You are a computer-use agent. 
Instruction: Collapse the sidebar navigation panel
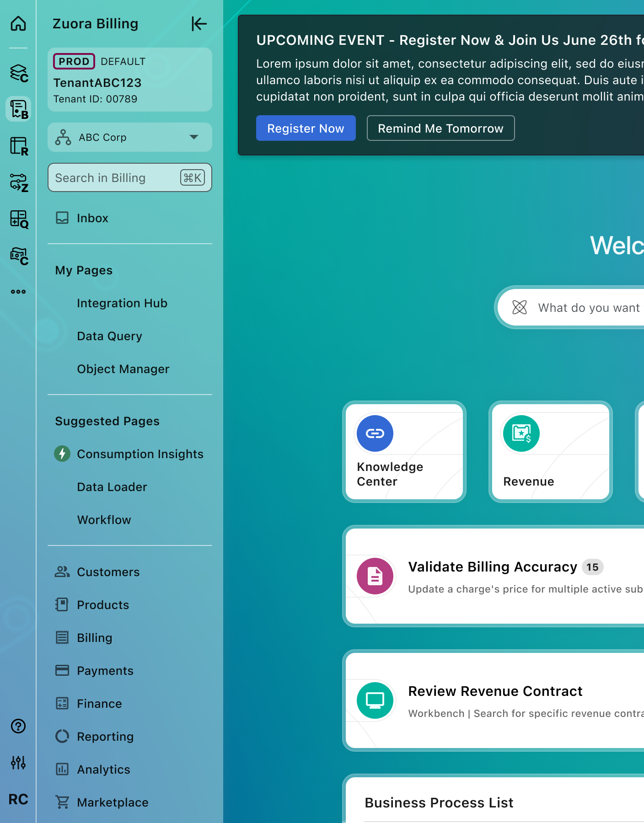tap(199, 24)
